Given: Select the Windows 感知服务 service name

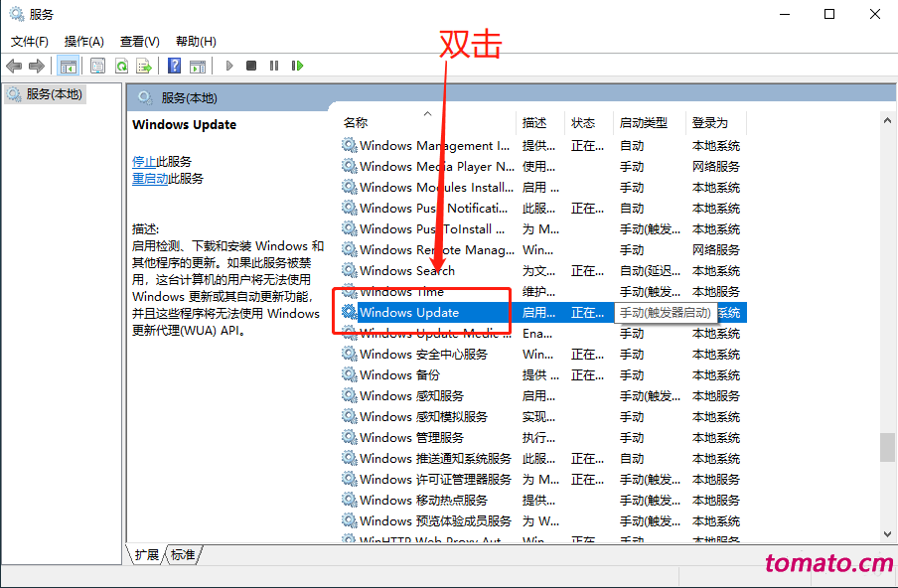Looking at the screenshot, I should coord(412,396).
